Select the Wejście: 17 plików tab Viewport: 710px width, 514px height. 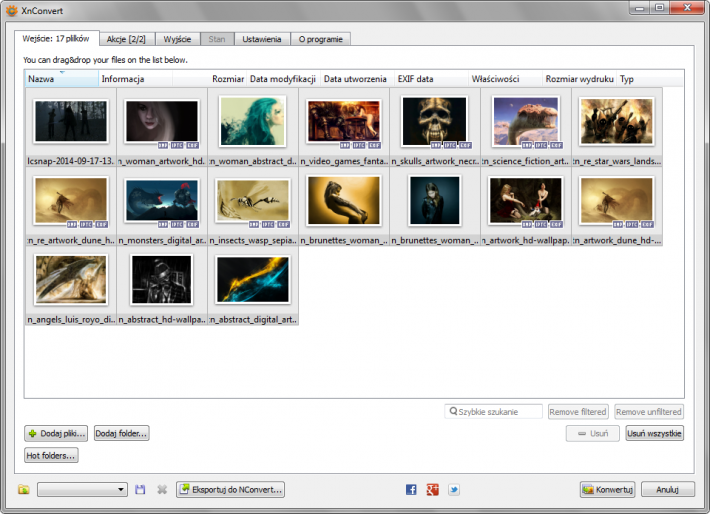click(x=56, y=38)
